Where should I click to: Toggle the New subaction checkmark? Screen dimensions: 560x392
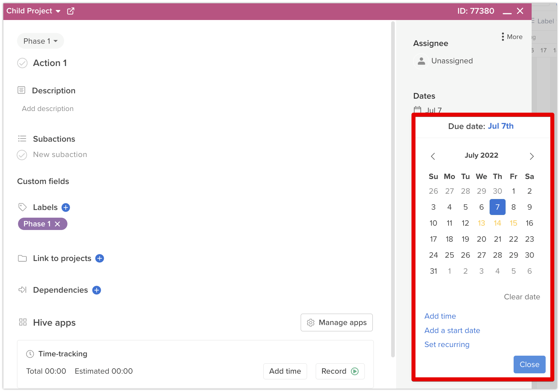pyautogui.click(x=22, y=155)
